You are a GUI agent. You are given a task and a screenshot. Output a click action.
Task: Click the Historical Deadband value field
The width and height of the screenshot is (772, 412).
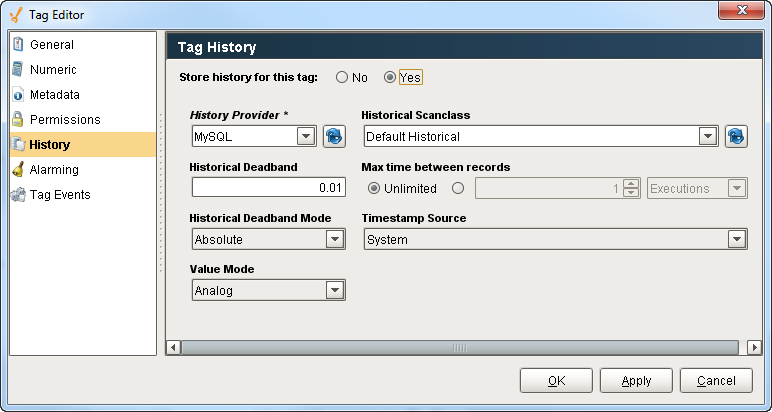pos(268,188)
